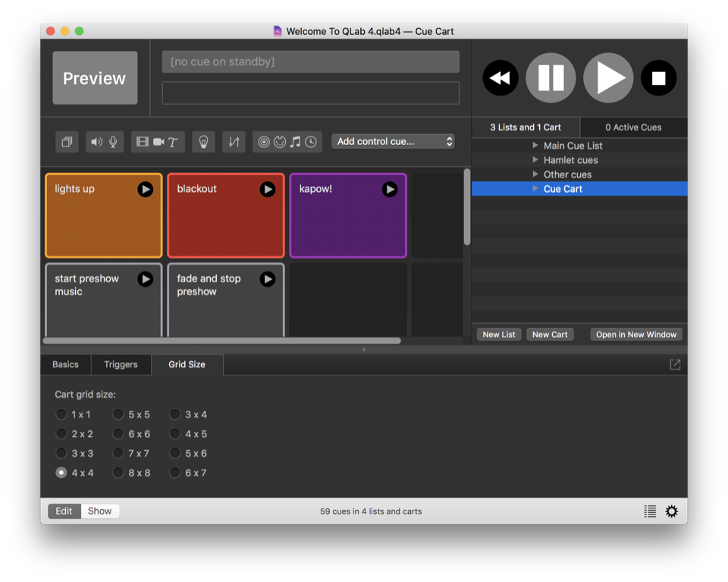
Task: Add a Mic cue with the microphone icon
Action: click(x=113, y=142)
